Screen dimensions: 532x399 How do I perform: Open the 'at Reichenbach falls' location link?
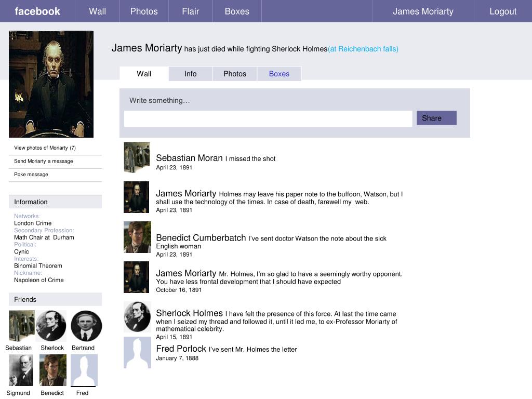pyautogui.click(x=363, y=49)
